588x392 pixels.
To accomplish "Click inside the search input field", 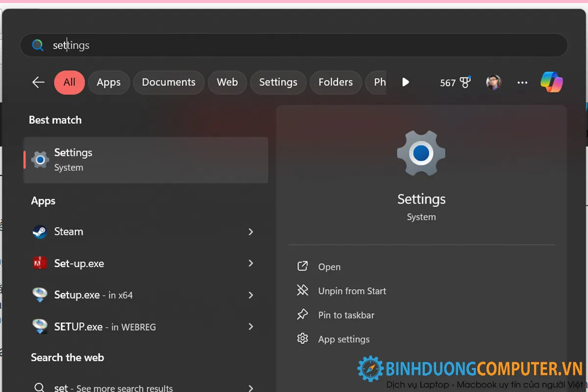I will point(196,45).
